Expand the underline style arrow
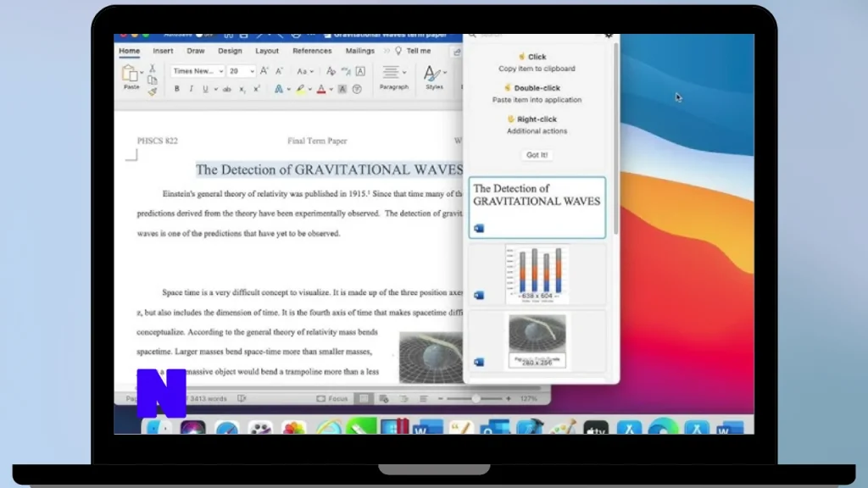 [x=216, y=89]
